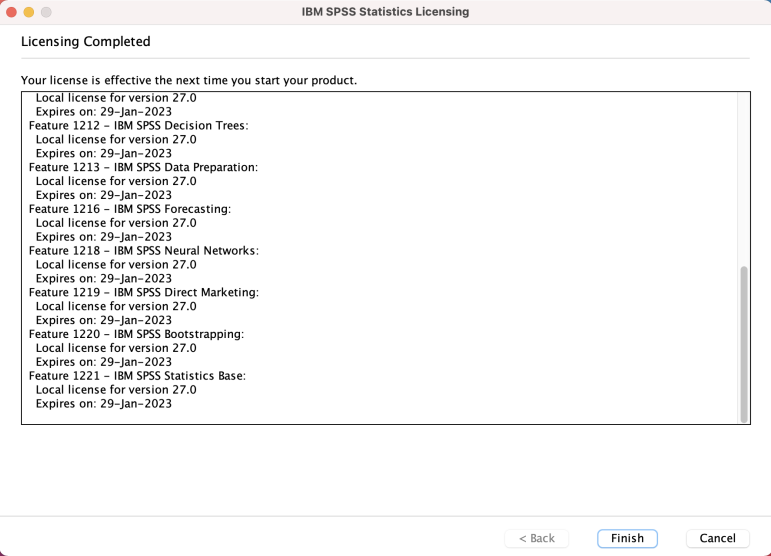Click the Finish button

627,538
